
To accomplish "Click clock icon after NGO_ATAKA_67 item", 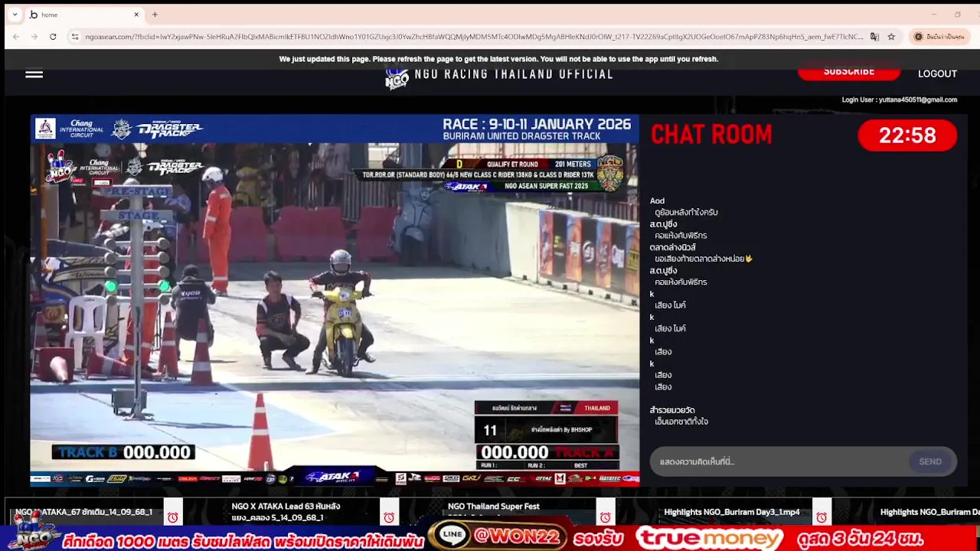I will (173, 517).
